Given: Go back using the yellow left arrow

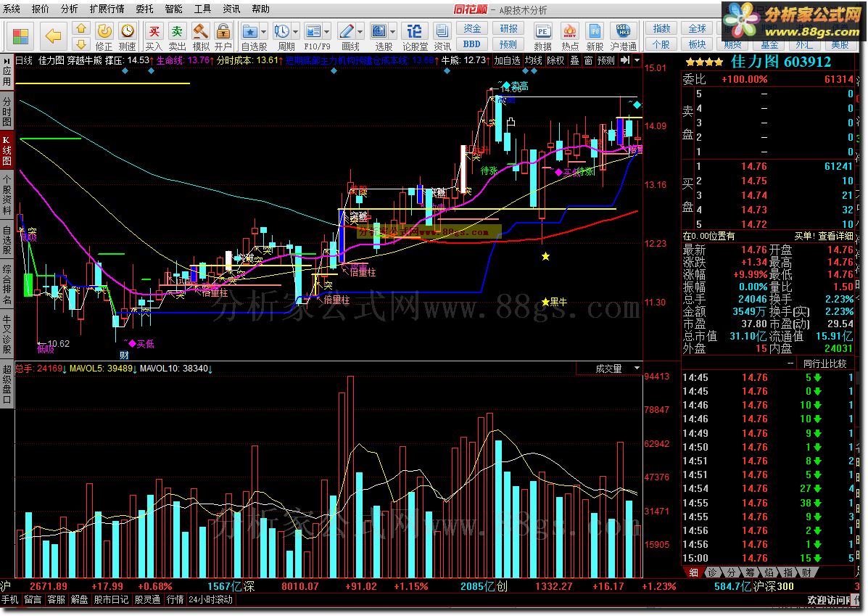Looking at the screenshot, I should (x=53, y=36).
